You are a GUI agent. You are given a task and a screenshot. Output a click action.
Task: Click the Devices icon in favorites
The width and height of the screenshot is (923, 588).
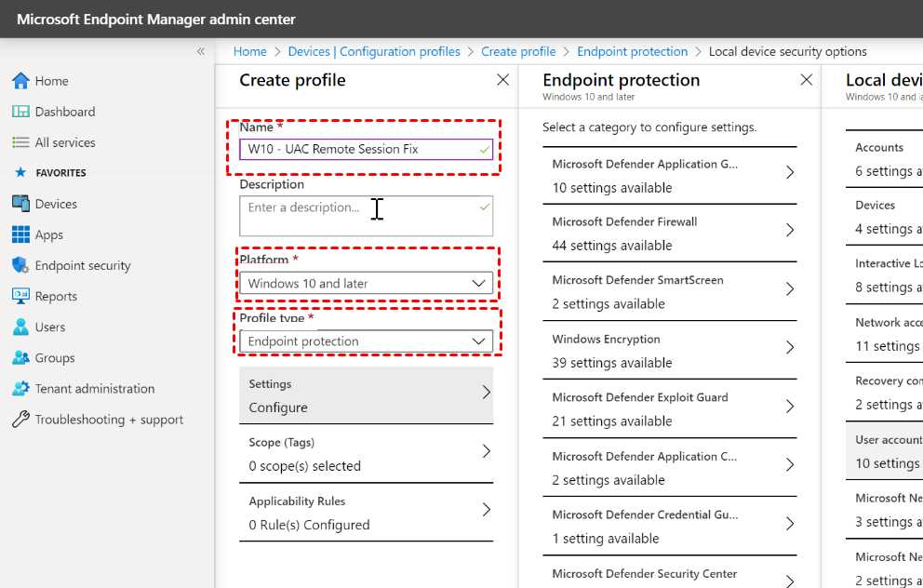tap(20, 204)
